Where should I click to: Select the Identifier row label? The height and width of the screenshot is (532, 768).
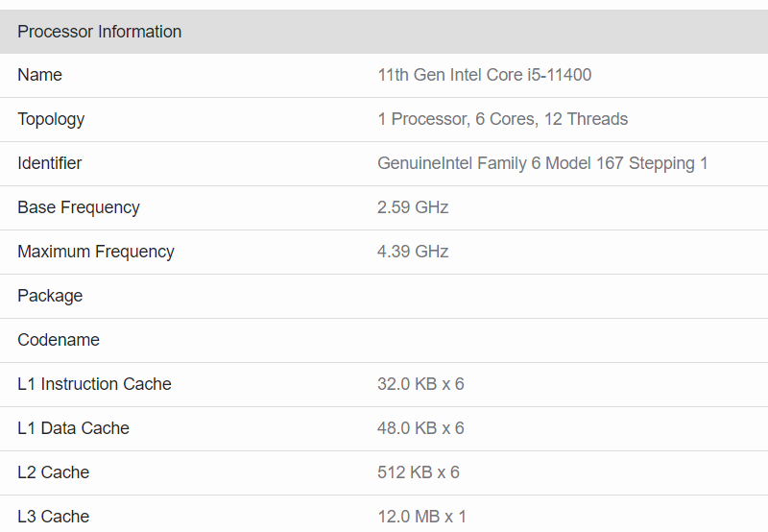point(50,163)
